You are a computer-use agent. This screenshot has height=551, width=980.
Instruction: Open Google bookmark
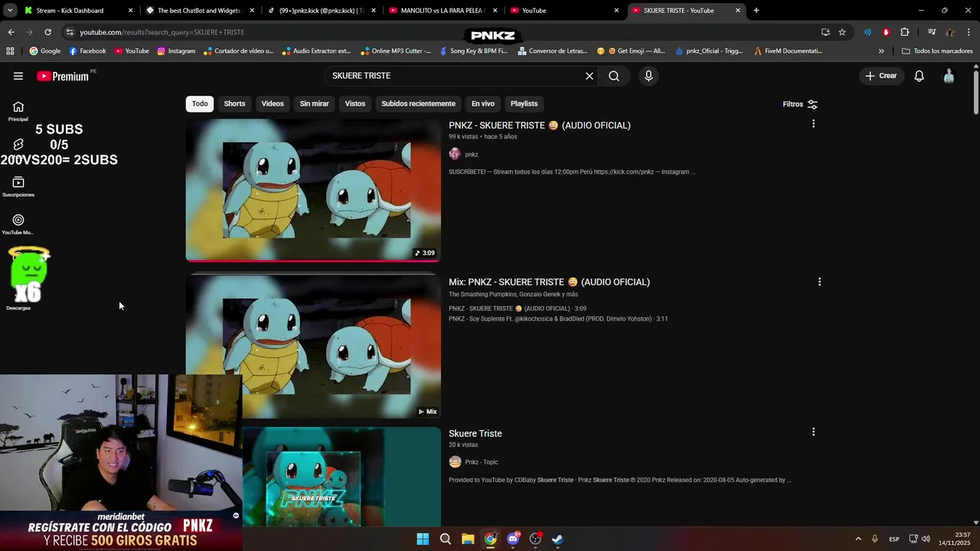(x=45, y=51)
